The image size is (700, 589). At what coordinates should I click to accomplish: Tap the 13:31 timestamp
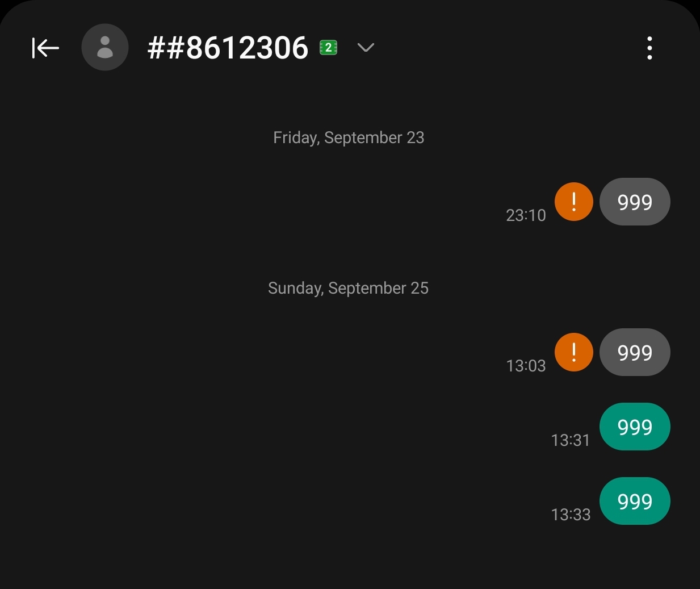pyautogui.click(x=571, y=440)
